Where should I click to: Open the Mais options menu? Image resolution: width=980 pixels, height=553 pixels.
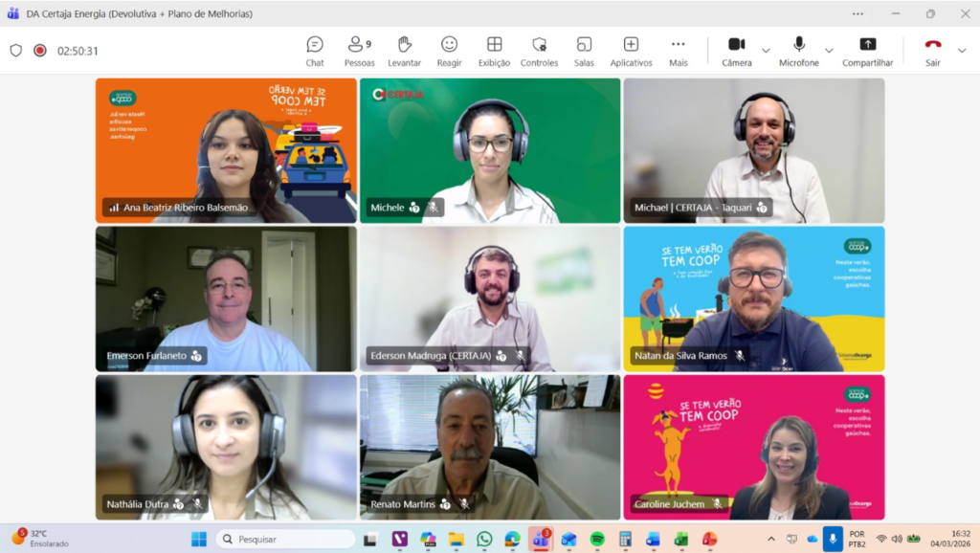coord(678,51)
